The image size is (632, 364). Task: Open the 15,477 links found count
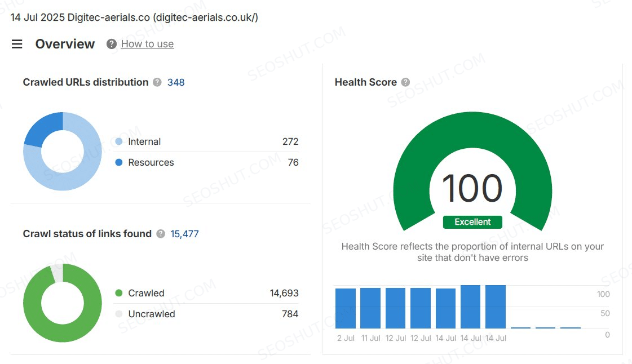point(184,234)
